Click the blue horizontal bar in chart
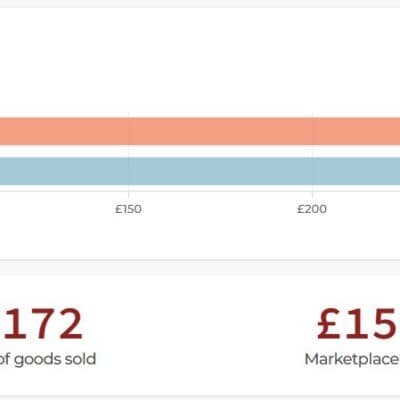Image resolution: width=400 pixels, height=400 pixels. [200, 171]
